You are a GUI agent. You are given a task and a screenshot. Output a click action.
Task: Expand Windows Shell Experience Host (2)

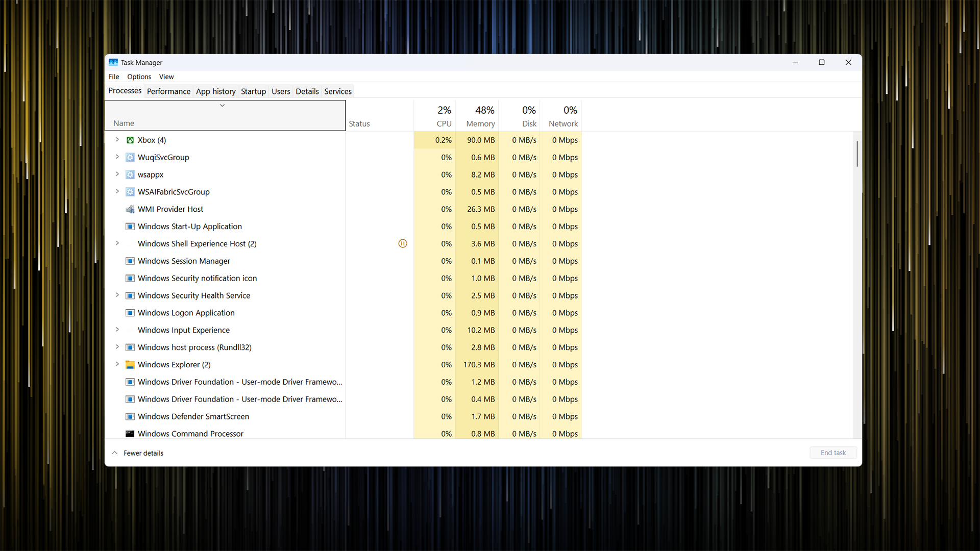[117, 243]
